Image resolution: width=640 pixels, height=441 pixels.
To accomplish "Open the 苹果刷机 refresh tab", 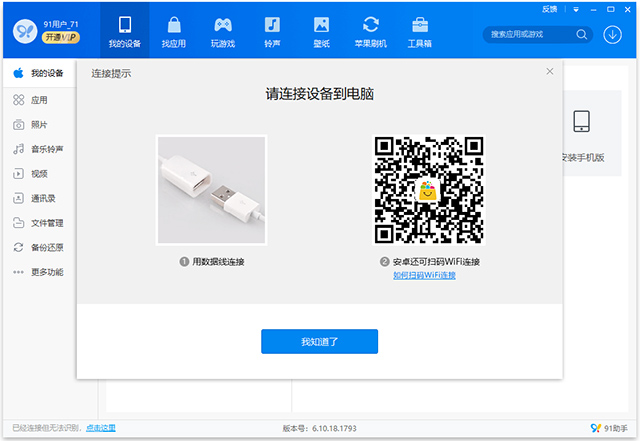I will click(371, 31).
